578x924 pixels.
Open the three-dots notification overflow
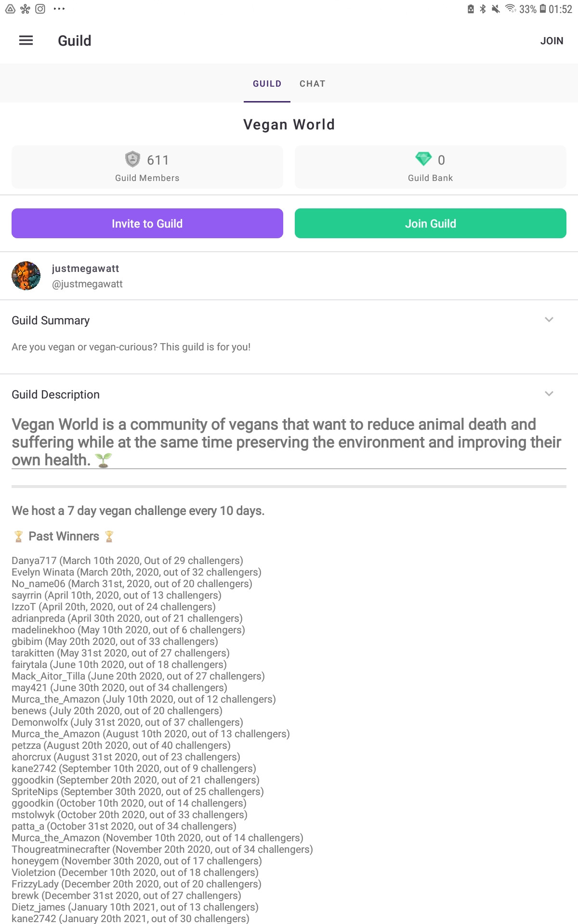point(59,9)
